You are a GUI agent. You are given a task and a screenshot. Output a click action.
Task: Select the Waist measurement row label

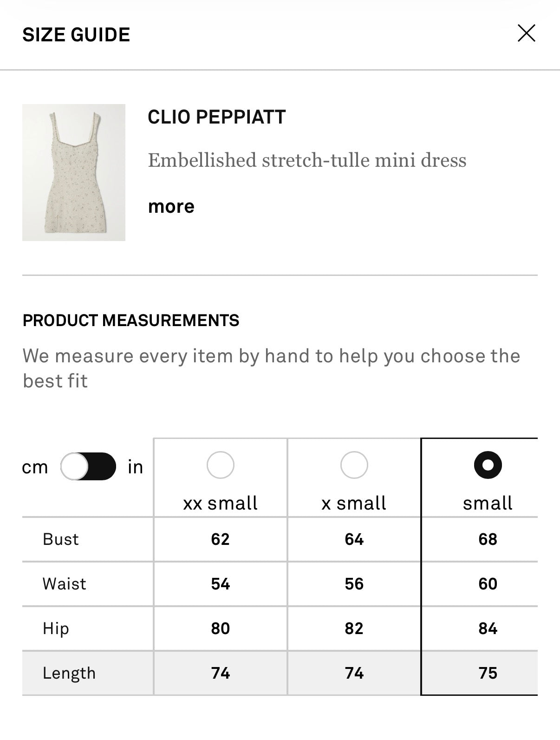(65, 583)
